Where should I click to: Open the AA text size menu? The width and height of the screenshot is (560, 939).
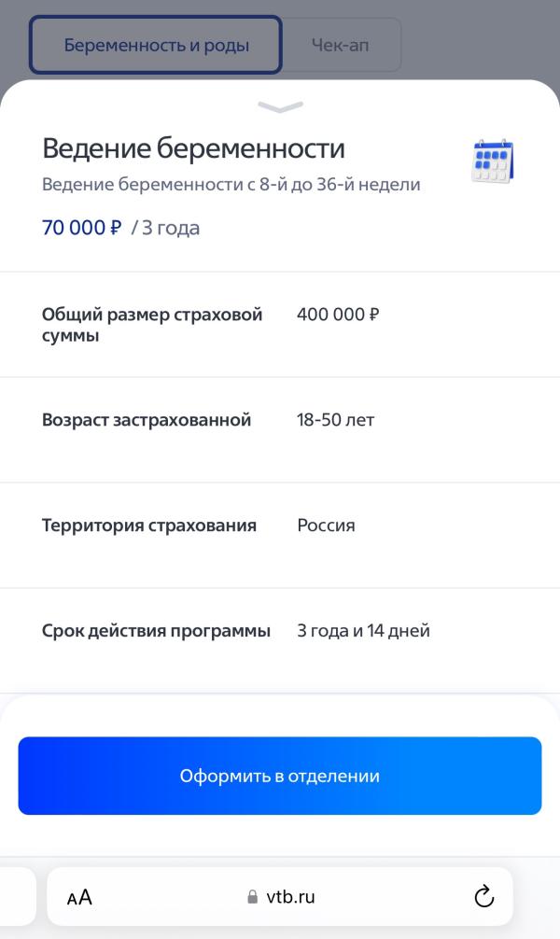pos(79,898)
